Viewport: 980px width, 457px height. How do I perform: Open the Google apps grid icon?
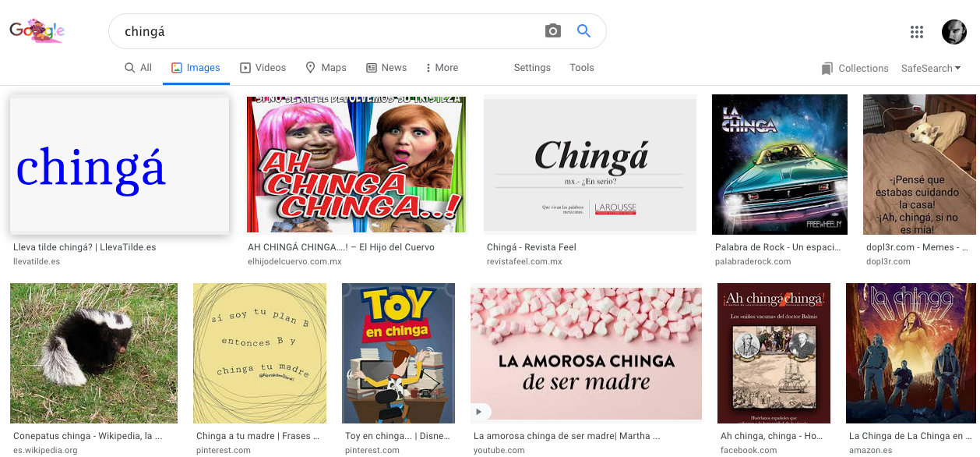tap(917, 32)
